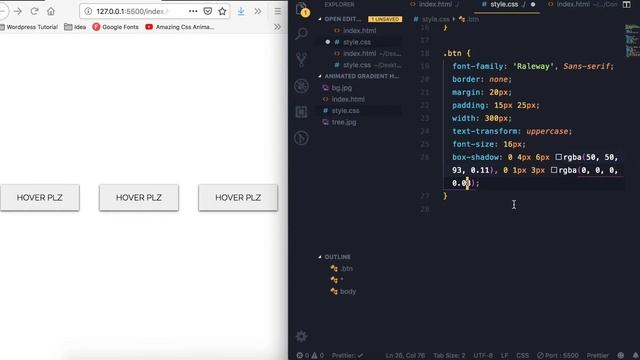
Task: Click LF line ending in status bar
Action: pos(504,356)
